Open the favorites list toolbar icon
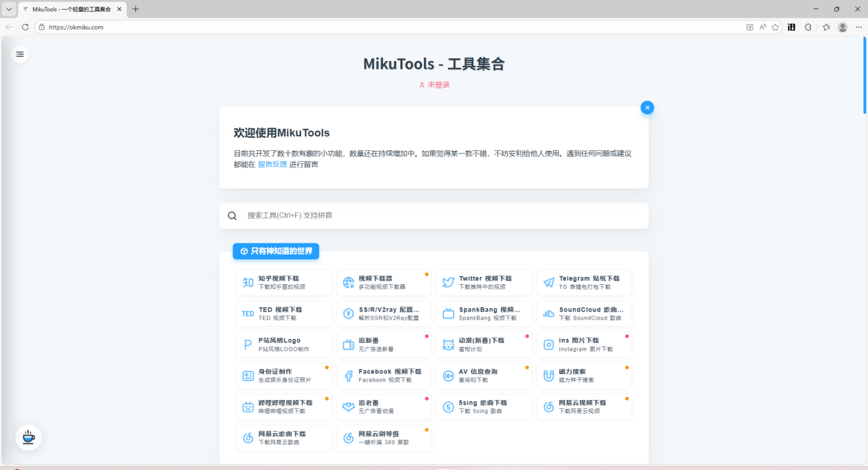Viewport: 868px width, 470px height. pos(826,27)
